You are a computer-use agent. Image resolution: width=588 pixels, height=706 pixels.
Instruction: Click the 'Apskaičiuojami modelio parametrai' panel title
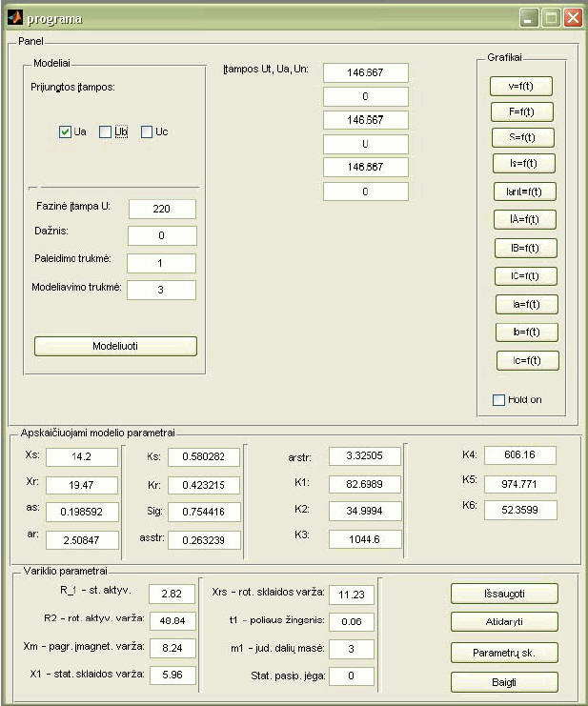point(98,434)
